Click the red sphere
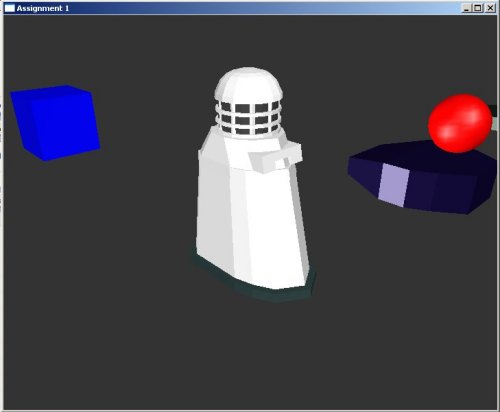Viewport: 500px width, 412px height. click(x=460, y=123)
